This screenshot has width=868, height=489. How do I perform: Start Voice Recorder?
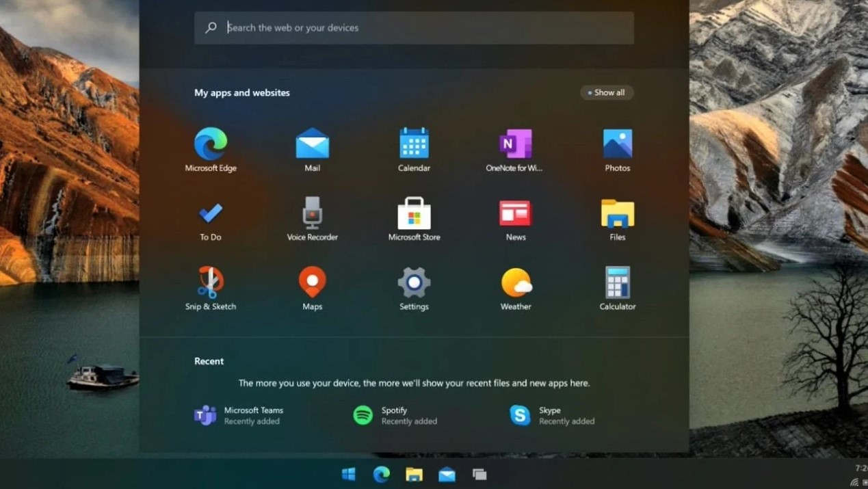click(313, 219)
